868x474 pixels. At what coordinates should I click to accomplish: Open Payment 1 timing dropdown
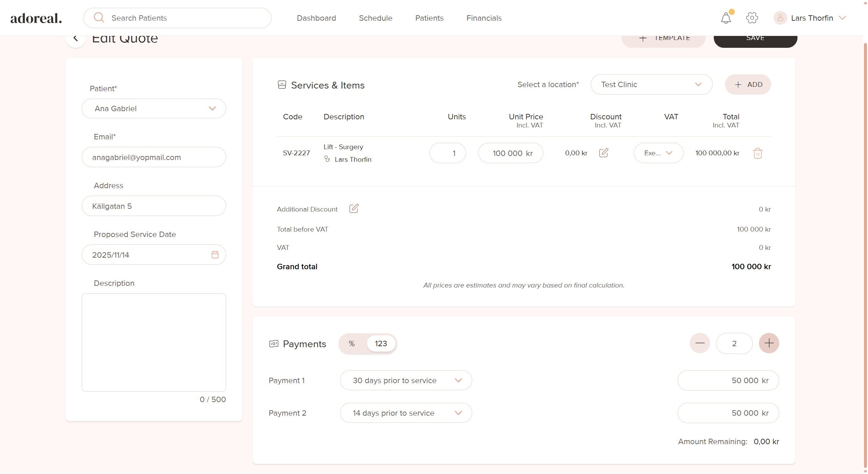click(x=406, y=380)
